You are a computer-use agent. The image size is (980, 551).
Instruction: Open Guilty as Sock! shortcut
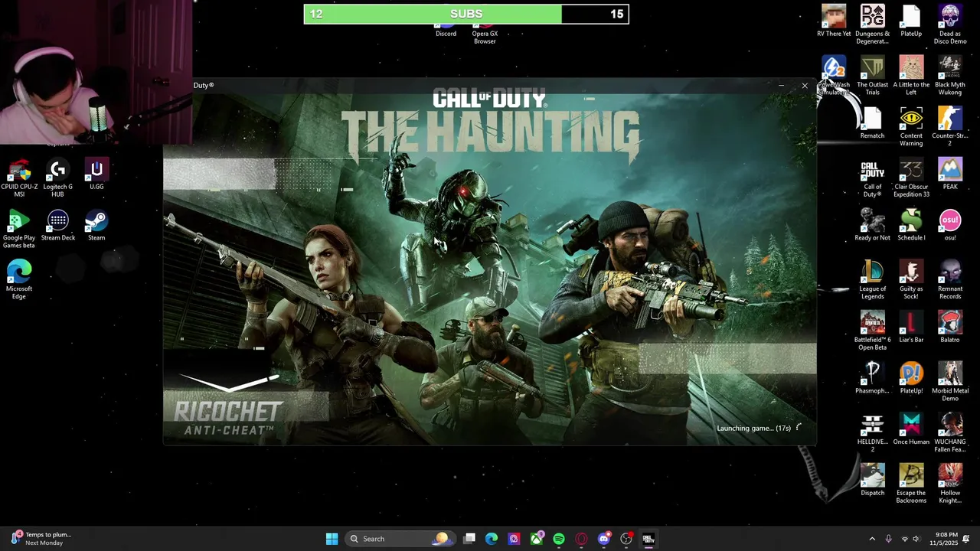click(911, 279)
